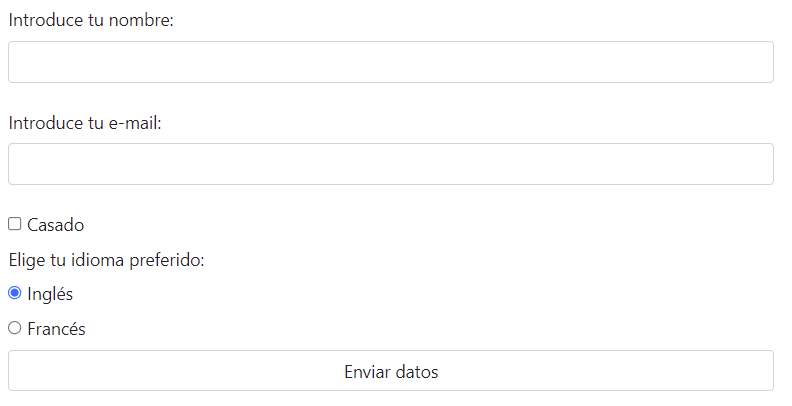
Task: Keep English selected by clicking Inglés radio
Action: tap(15, 293)
